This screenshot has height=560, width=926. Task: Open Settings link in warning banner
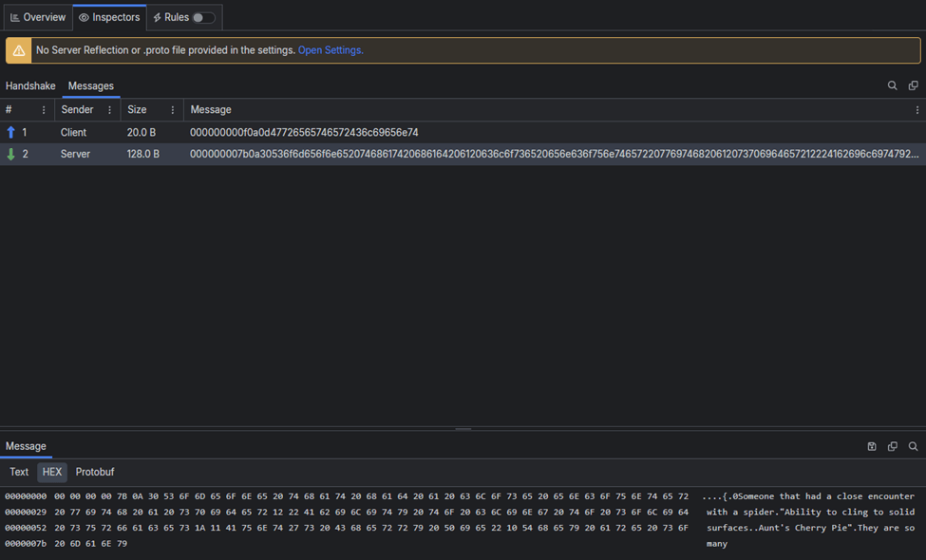(331, 50)
